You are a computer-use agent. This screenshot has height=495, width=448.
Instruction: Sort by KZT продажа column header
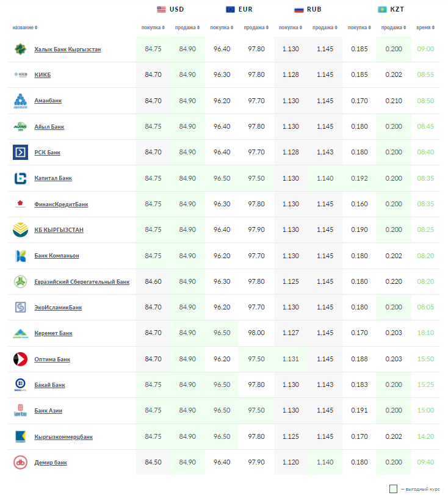(393, 27)
